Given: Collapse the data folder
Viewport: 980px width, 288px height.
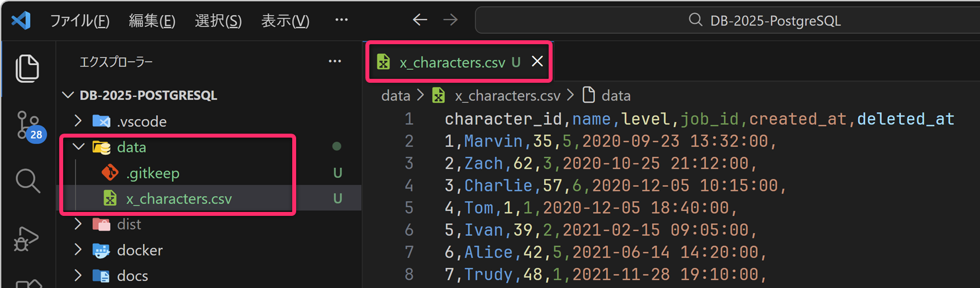Looking at the screenshot, I should 79,147.
